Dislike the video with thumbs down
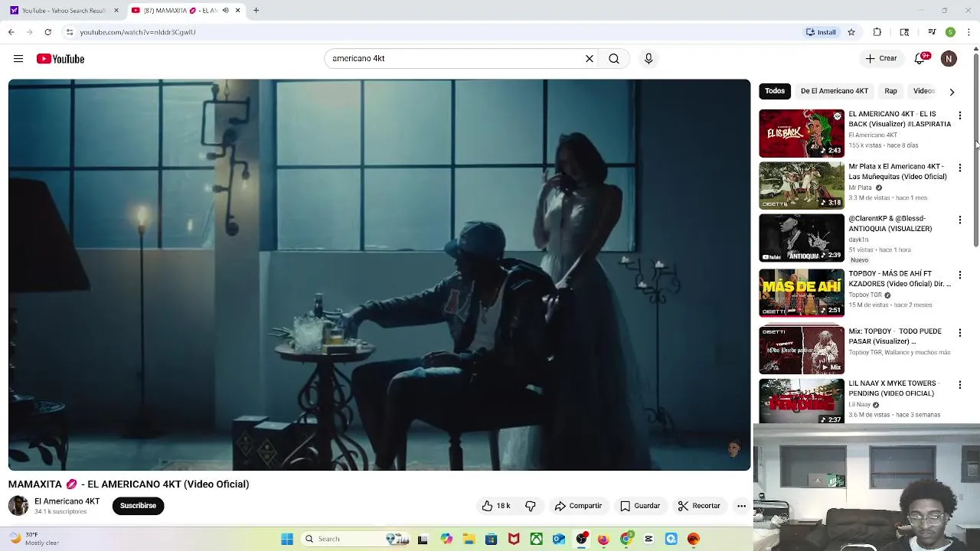This screenshot has height=551, width=980. click(531, 506)
